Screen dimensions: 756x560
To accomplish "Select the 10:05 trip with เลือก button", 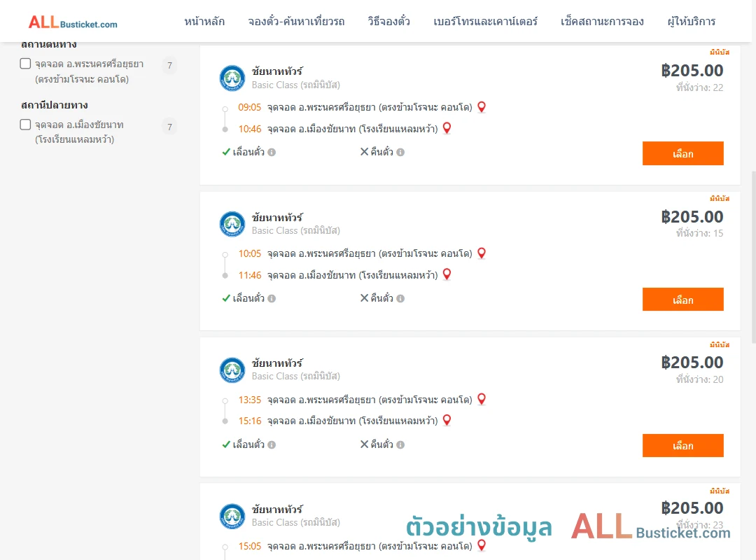I will (x=682, y=300).
